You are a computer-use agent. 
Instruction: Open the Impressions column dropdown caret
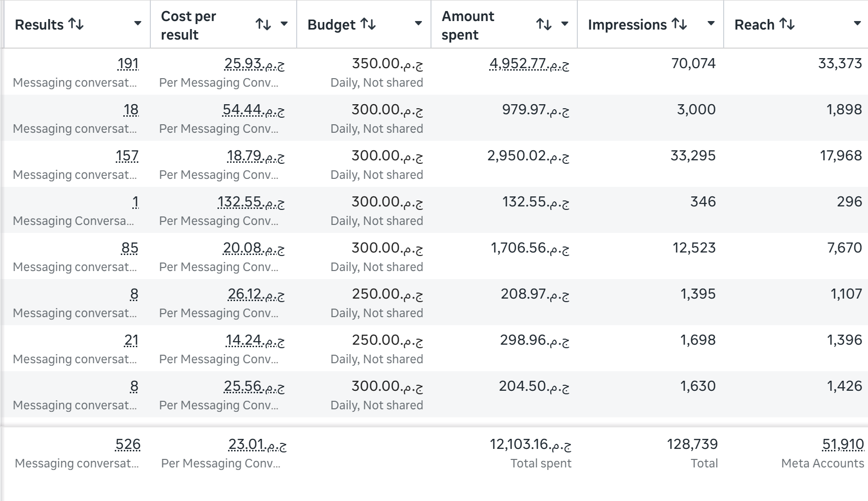711,24
